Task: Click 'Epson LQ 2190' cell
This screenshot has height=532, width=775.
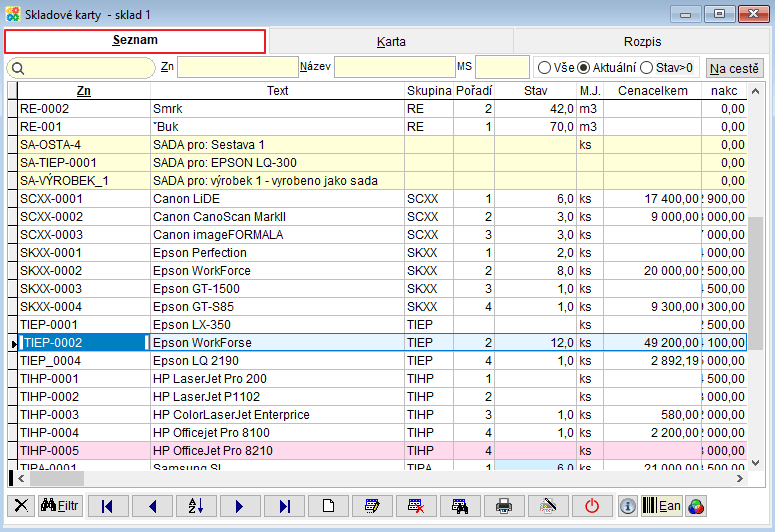Action: coord(277,361)
